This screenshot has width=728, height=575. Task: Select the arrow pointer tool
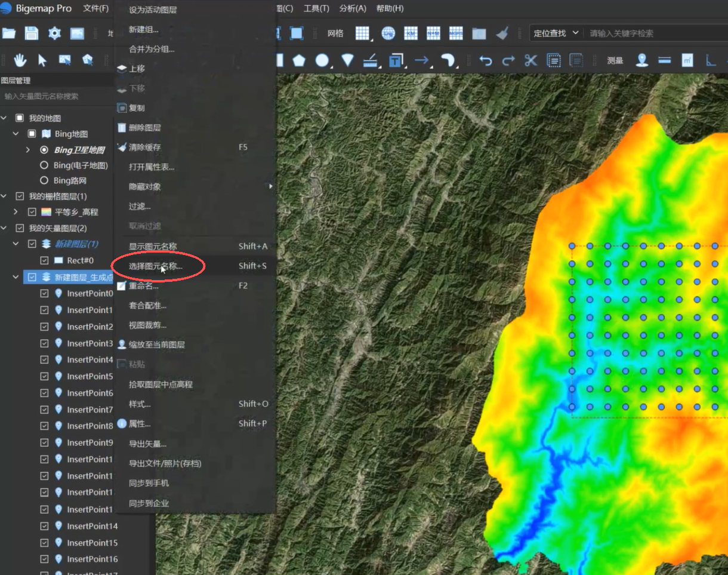coord(42,60)
